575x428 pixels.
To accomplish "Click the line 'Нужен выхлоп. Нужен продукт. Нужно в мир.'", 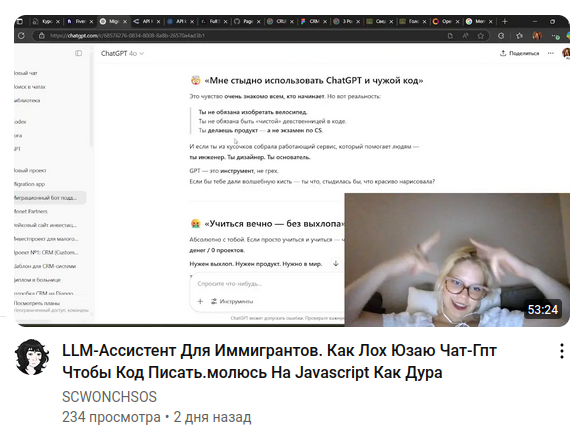I will 256,264.
